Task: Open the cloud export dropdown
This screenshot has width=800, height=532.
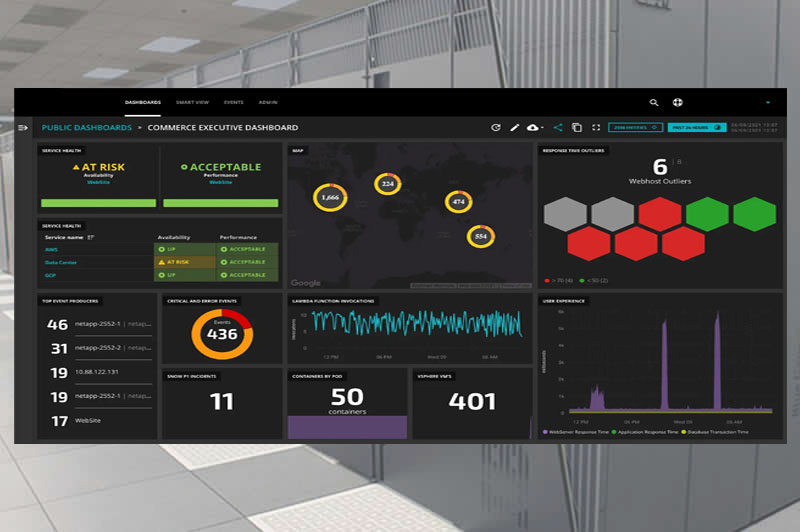Action: coord(536,128)
